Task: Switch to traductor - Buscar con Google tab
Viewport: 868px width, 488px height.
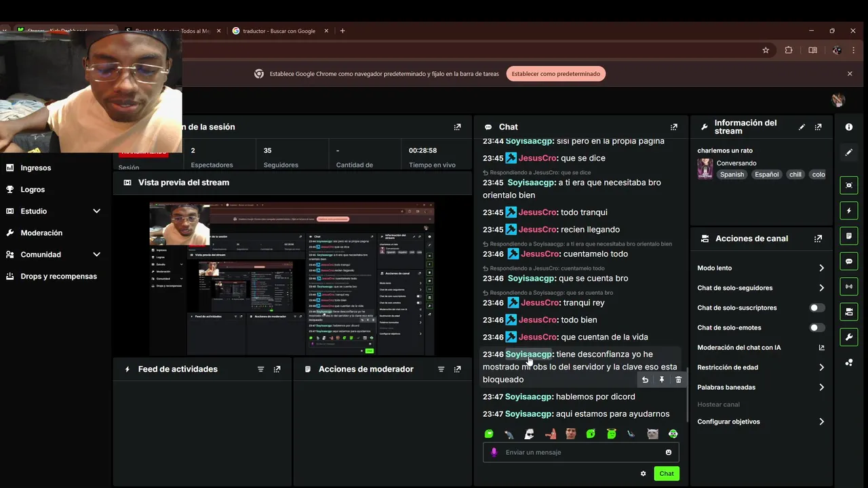Action: coord(280,30)
